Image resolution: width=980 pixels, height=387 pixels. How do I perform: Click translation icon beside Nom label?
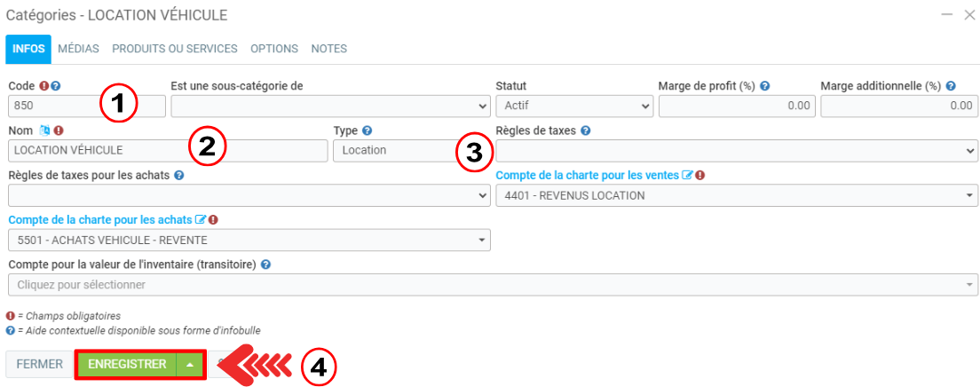(44, 130)
